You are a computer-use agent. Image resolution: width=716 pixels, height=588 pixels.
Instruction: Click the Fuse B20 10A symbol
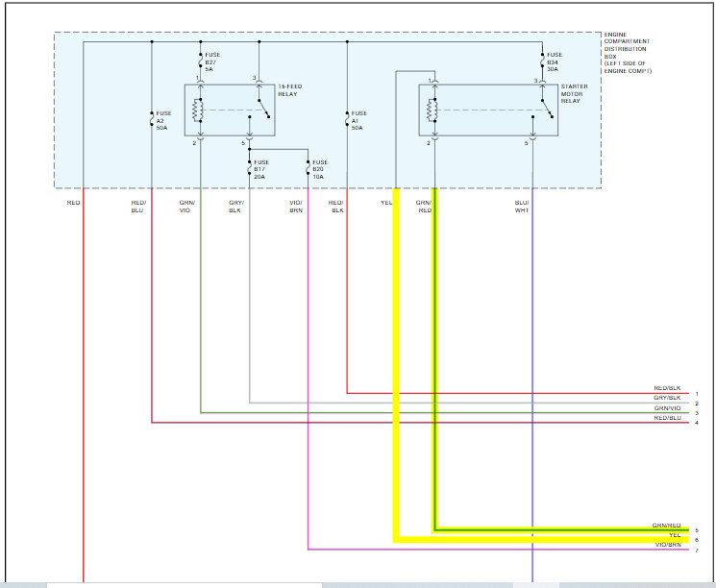point(309,167)
